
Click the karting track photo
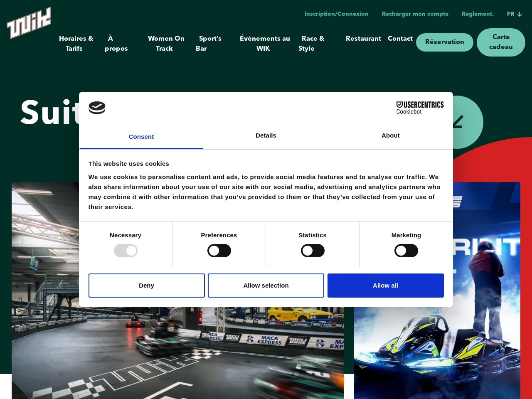(x=178, y=353)
